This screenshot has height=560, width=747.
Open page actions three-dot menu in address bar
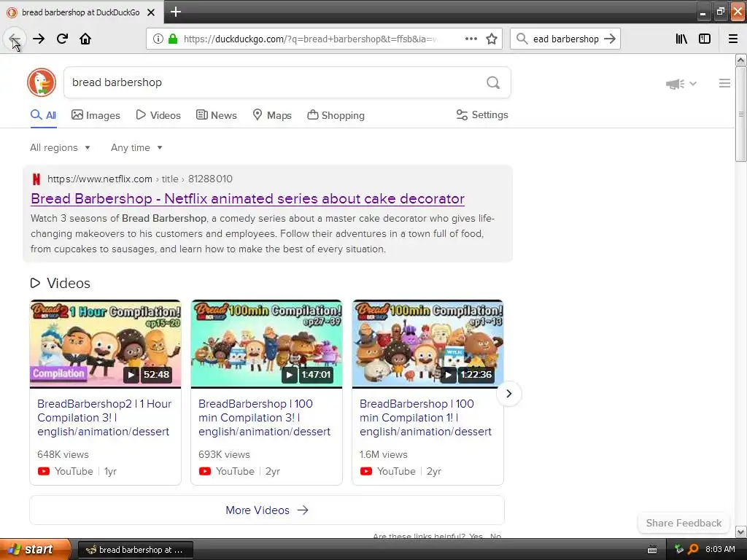pyautogui.click(x=471, y=39)
